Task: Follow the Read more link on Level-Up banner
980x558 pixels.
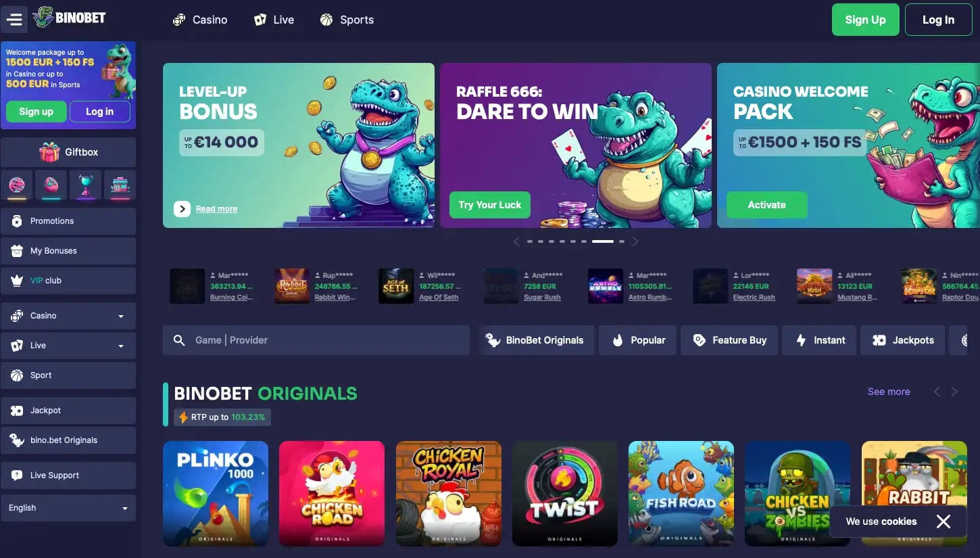Action: coord(216,209)
